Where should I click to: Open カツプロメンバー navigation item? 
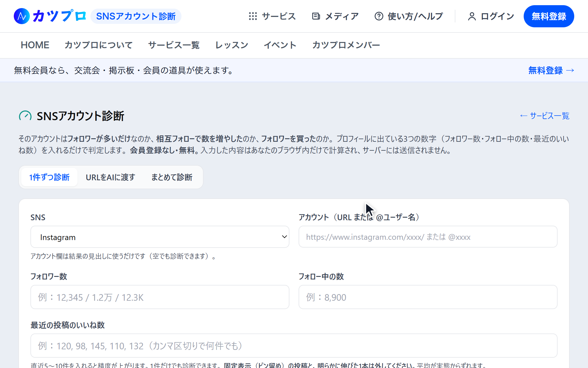tap(346, 45)
